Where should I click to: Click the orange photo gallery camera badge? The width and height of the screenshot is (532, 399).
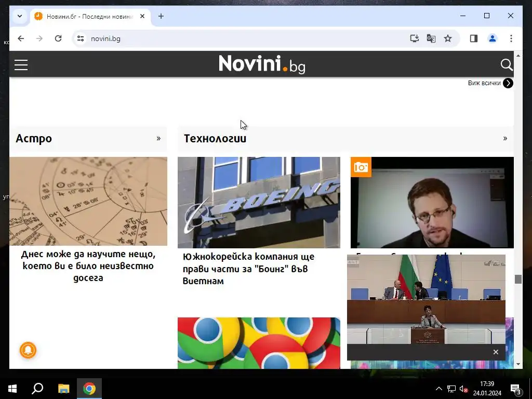(x=361, y=167)
